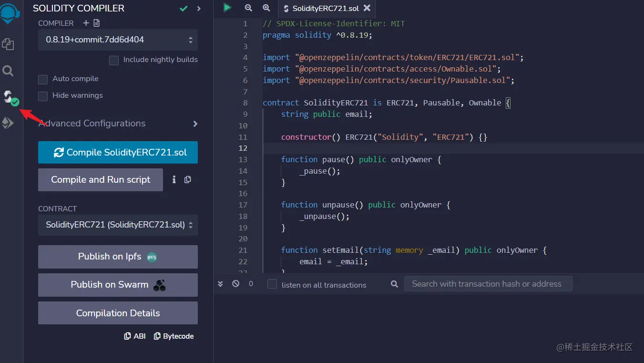644x363 pixels.
Task: Open Compilation Details
Action: pyautogui.click(x=118, y=313)
